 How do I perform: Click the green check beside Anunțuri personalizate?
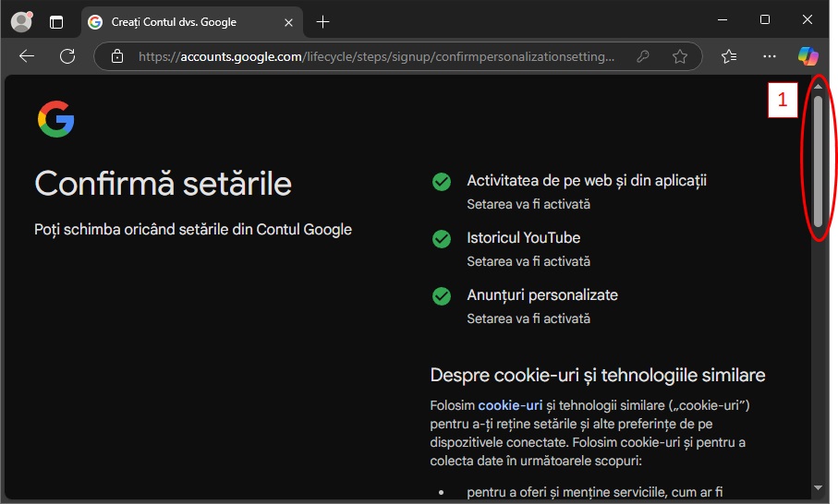pos(442,296)
